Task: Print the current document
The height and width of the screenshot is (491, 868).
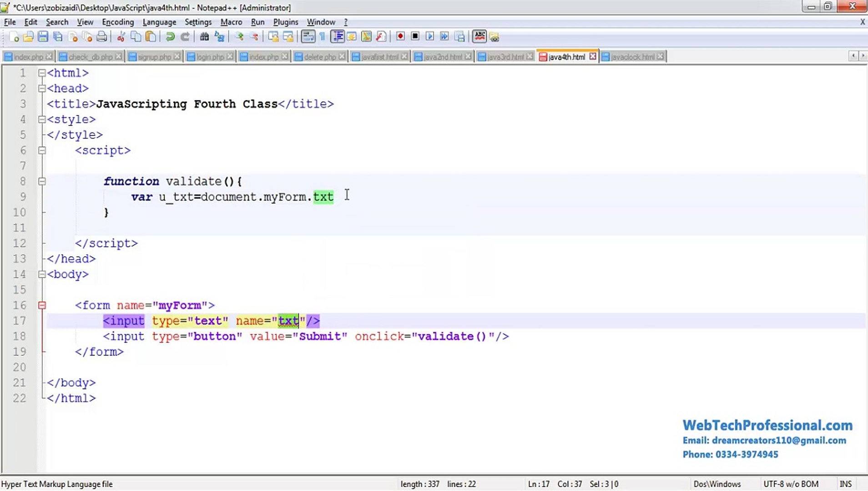Action: 101,37
